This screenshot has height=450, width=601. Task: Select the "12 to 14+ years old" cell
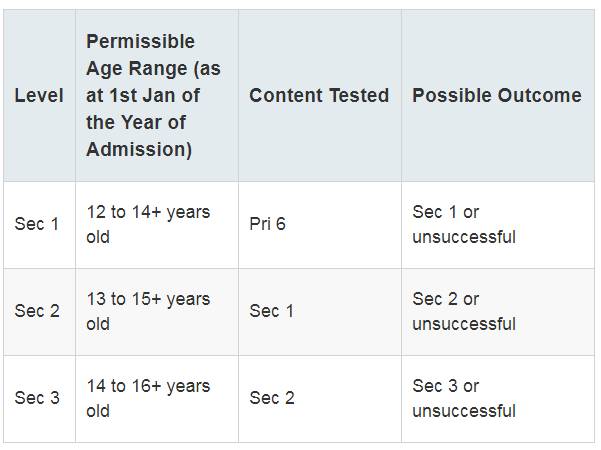pyautogui.click(x=148, y=224)
